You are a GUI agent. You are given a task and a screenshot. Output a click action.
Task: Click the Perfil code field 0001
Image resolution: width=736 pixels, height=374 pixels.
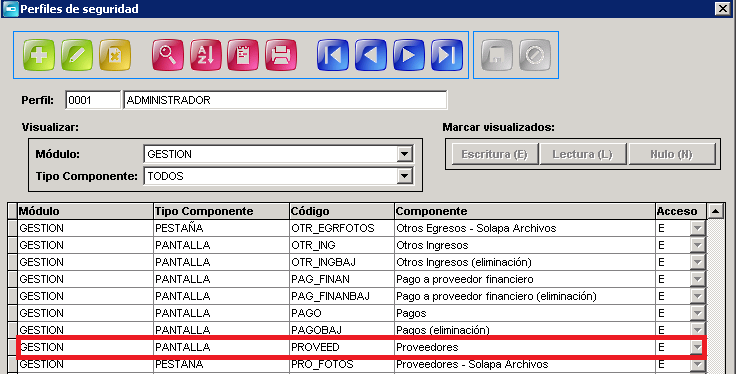(x=93, y=100)
